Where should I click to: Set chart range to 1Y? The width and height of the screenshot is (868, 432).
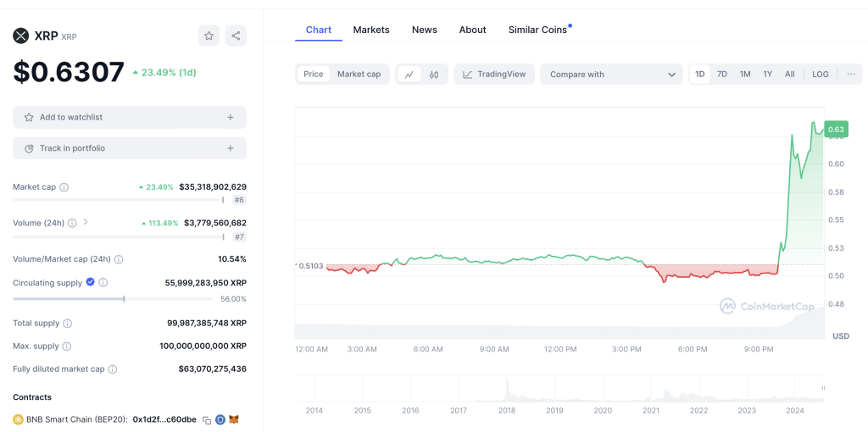click(767, 75)
